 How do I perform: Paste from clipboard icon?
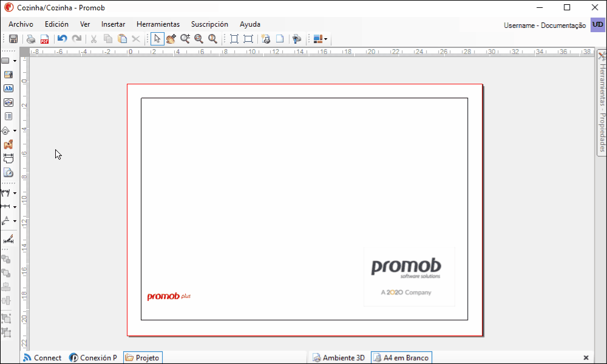point(123,39)
